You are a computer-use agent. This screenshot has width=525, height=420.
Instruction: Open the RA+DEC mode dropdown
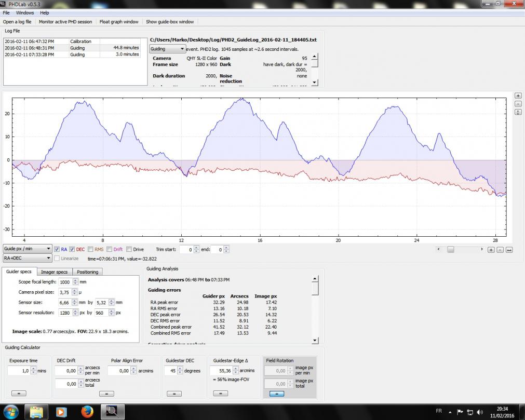27,258
